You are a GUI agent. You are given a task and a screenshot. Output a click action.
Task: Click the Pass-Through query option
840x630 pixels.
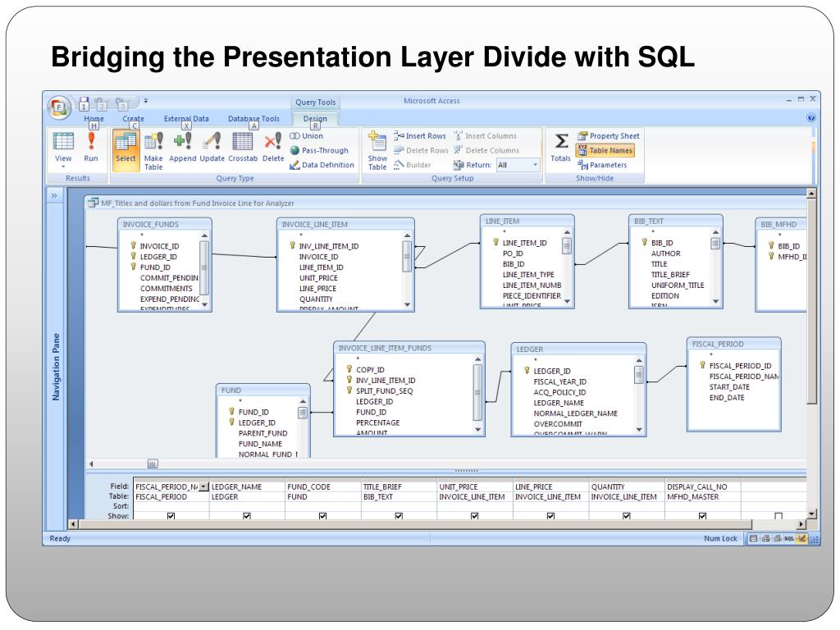tap(319, 151)
